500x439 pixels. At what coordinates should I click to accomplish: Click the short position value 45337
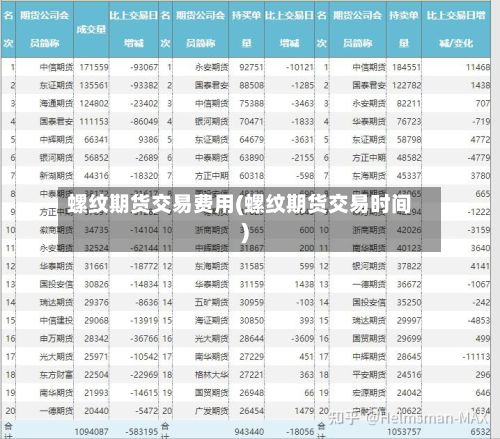click(x=409, y=175)
